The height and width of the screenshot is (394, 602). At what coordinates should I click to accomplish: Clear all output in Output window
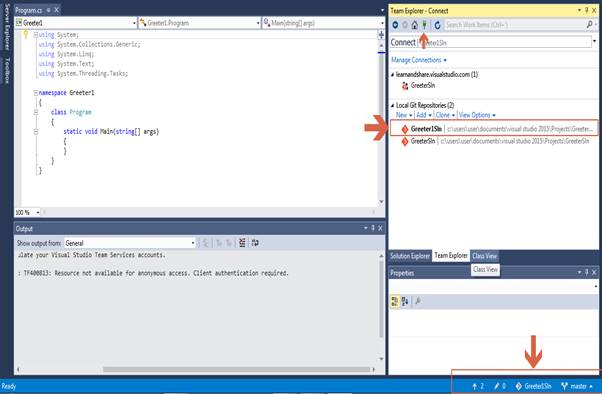click(242, 243)
